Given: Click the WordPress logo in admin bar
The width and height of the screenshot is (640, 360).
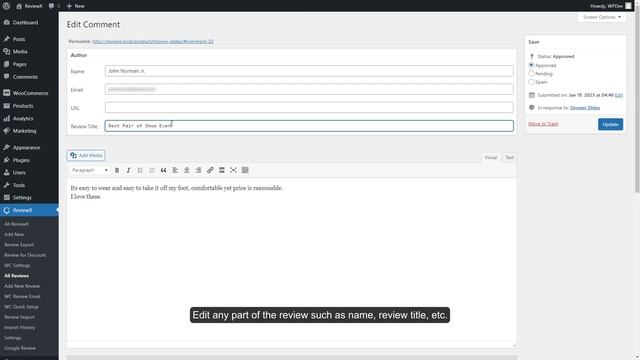Looking at the screenshot, I should (x=6, y=6).
